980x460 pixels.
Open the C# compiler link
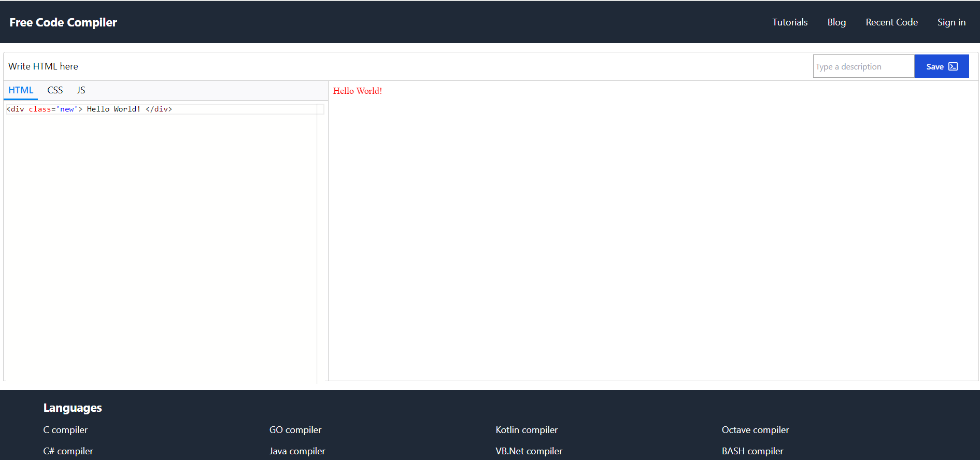coord(68,451)
